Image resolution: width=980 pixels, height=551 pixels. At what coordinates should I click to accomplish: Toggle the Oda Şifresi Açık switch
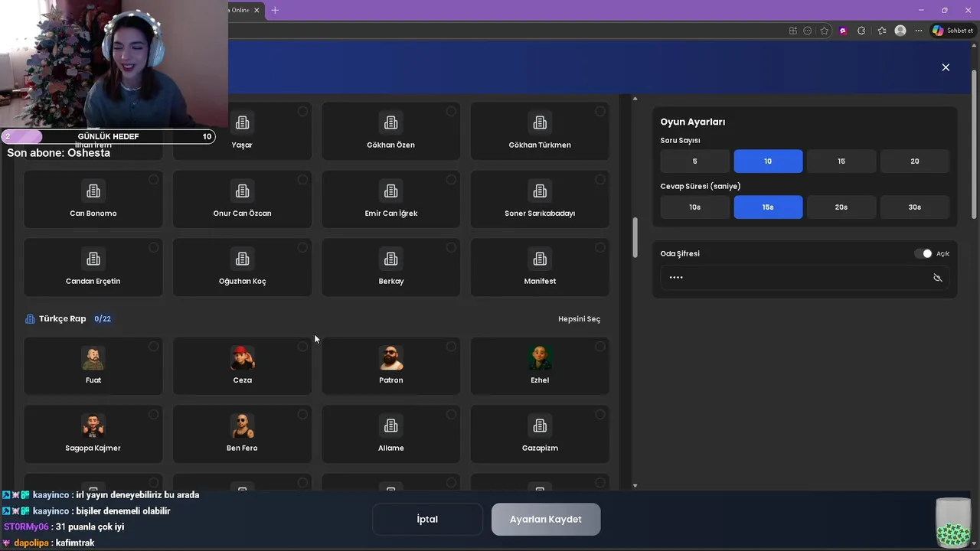923,253
